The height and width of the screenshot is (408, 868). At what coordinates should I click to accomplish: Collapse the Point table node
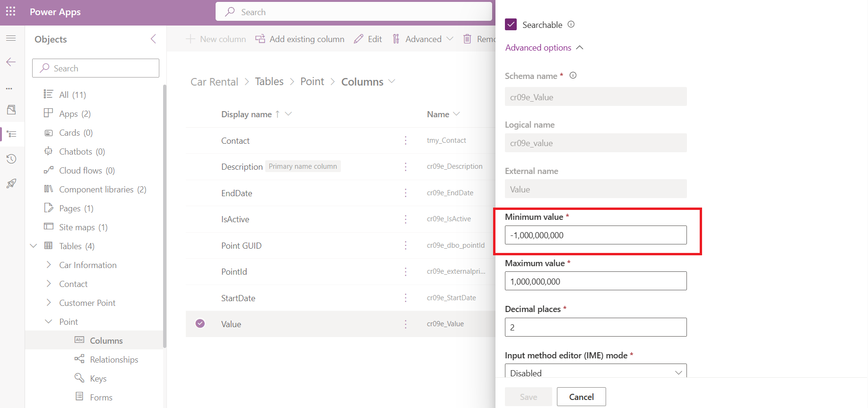pyautogui.click(x=48, y=321)
